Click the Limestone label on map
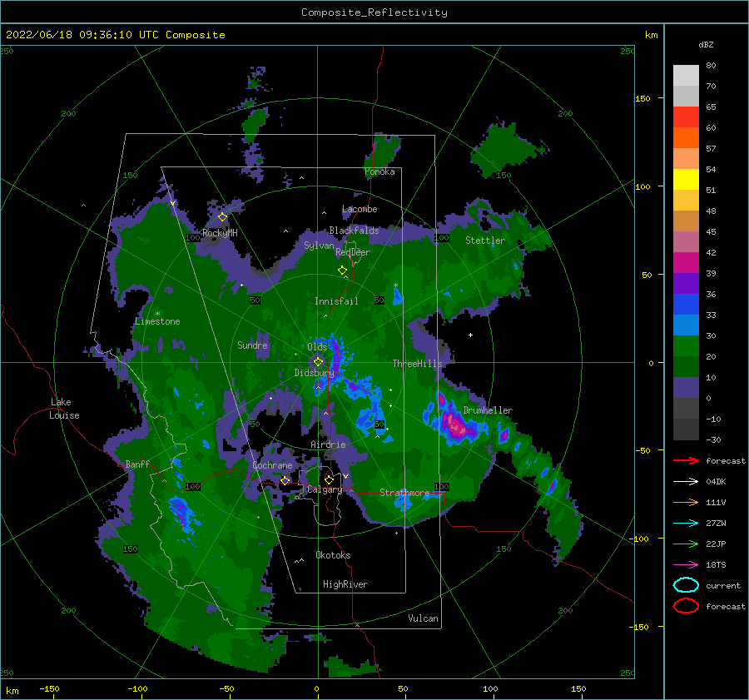 [157, 321]
